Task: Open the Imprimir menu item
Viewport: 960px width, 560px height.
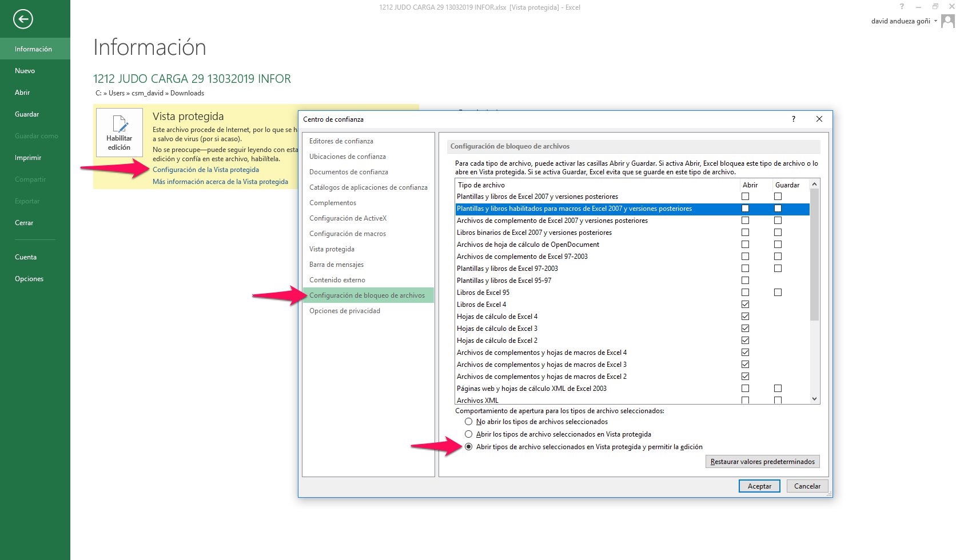Action: click(x=28, y=158)
